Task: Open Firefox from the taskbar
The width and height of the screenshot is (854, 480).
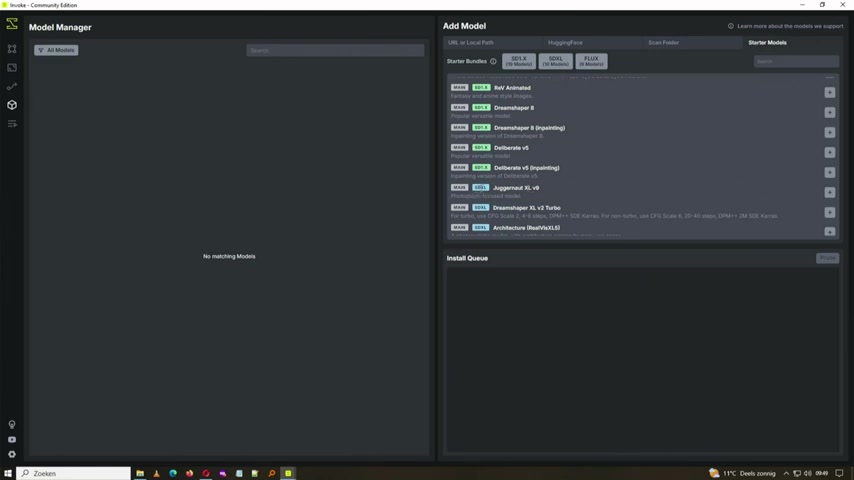Action: [190, 473]
